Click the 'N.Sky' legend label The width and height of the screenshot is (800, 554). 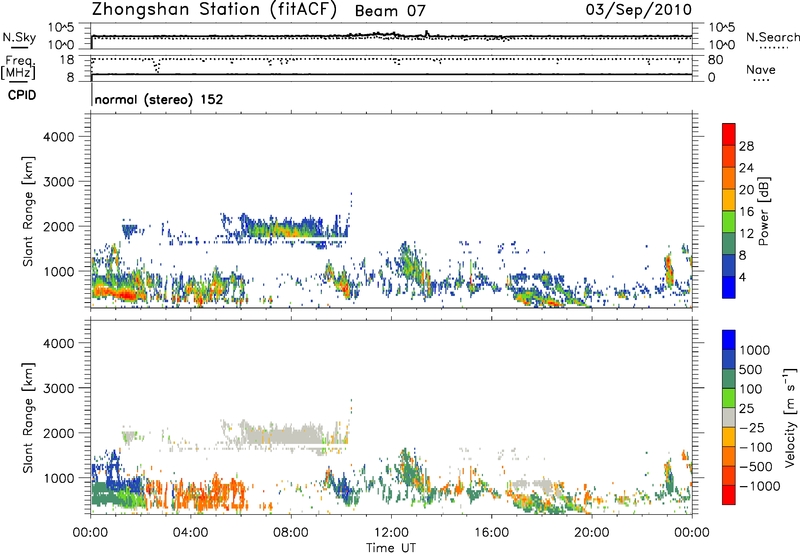tap(19, 37)
